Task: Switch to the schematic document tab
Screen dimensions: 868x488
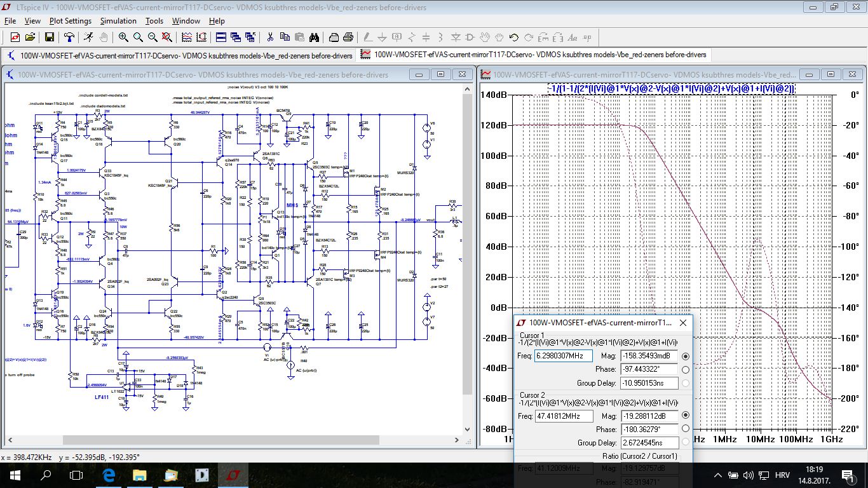Action: pos(180,55)
